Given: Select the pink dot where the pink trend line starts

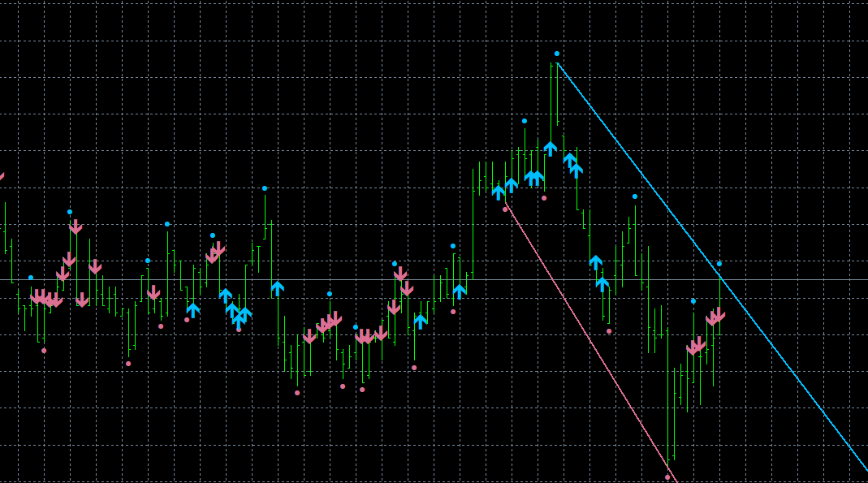Looking at the screenshot, I should [505, 209].
